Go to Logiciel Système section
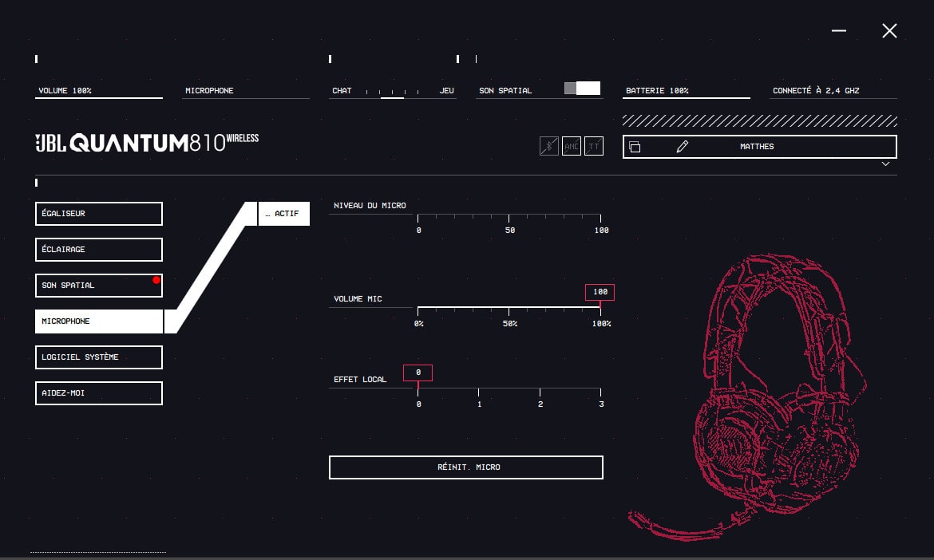The height and width of the screenshot is (560, 934). (99, 357)
